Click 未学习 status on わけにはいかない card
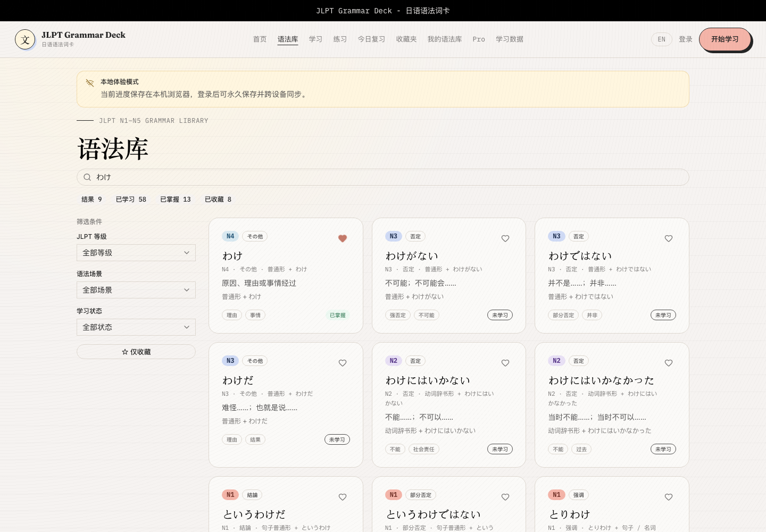766x532 pixels. (x=500, y=449)
